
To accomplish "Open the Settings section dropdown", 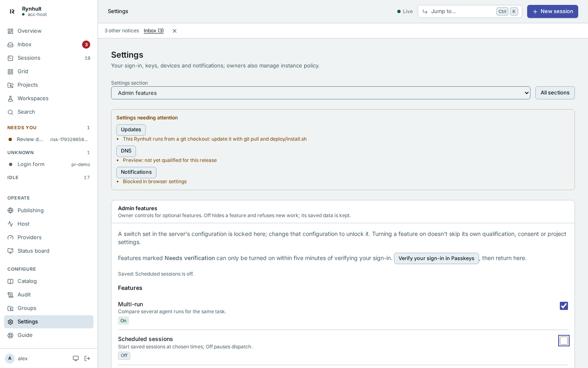I will (321, 93).
